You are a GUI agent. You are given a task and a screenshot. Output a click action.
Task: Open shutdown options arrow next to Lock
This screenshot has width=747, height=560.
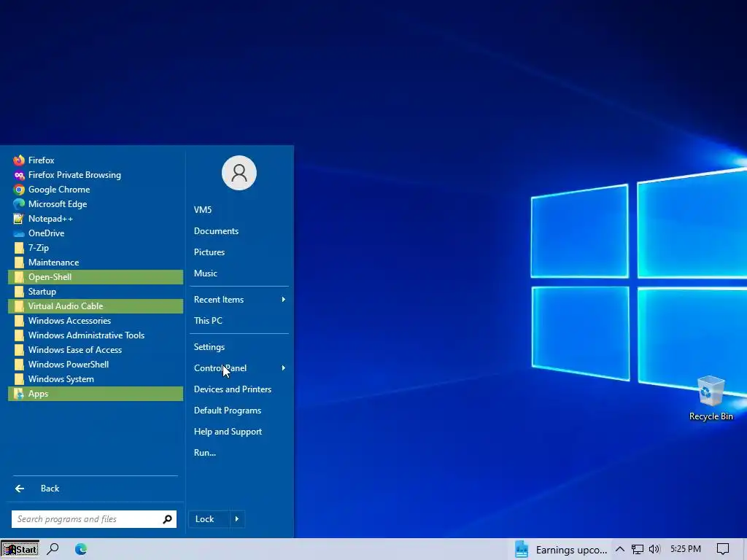click(237, 519)
